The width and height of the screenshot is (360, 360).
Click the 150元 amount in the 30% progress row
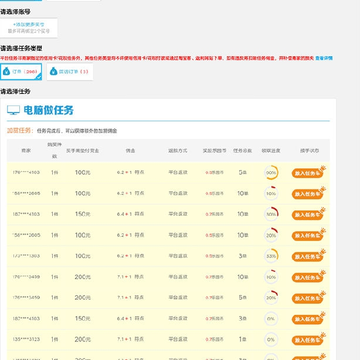pos(82,214)
